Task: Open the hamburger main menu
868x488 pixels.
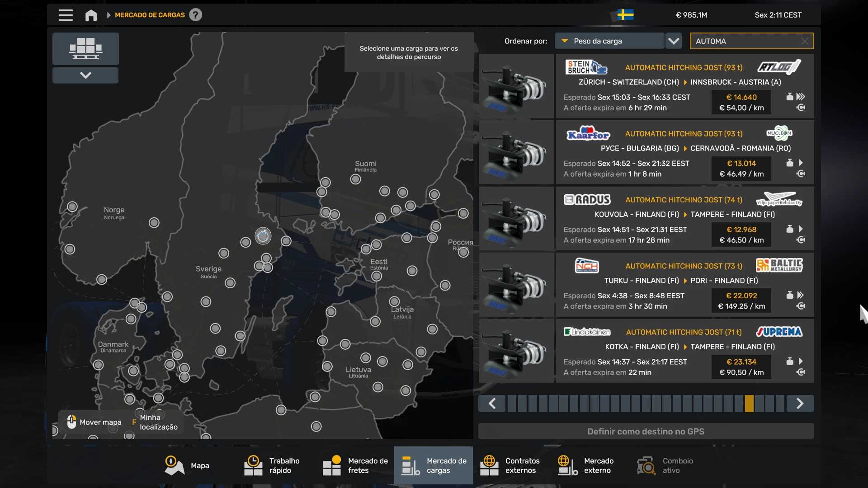Action: coord(66,15)
